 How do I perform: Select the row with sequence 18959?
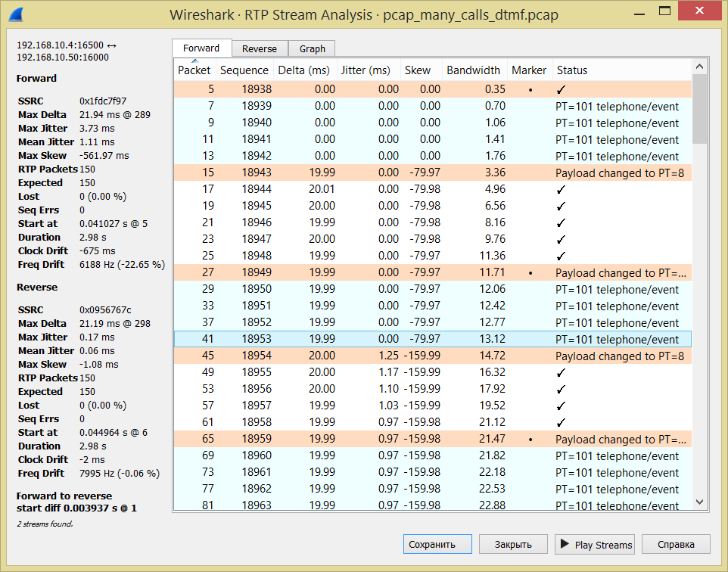pyautogui.click(x=433, y=439)
